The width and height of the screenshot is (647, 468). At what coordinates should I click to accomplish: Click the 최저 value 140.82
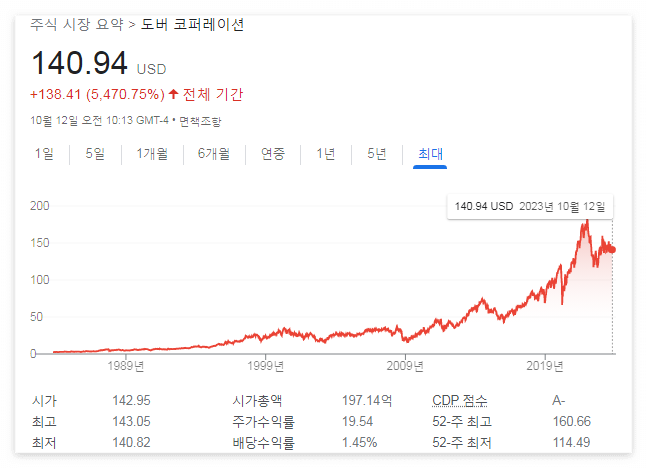(x=131, y=442)
